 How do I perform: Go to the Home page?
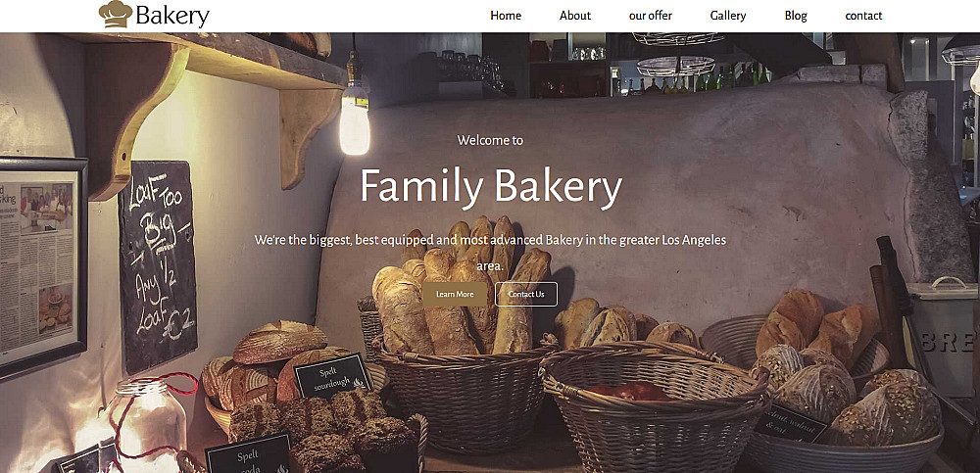point(506,16)
